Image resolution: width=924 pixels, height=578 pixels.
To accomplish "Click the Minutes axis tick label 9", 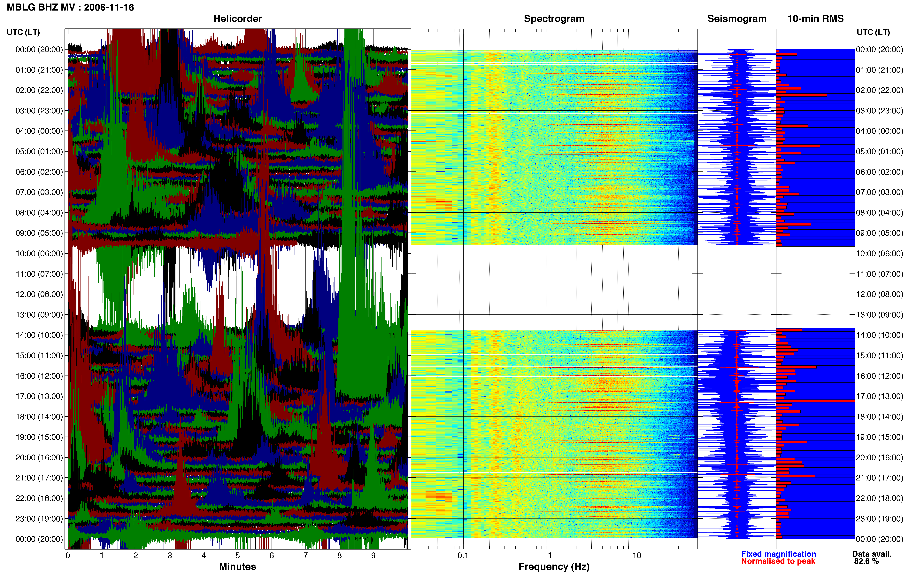I will (x=373, y=555).
